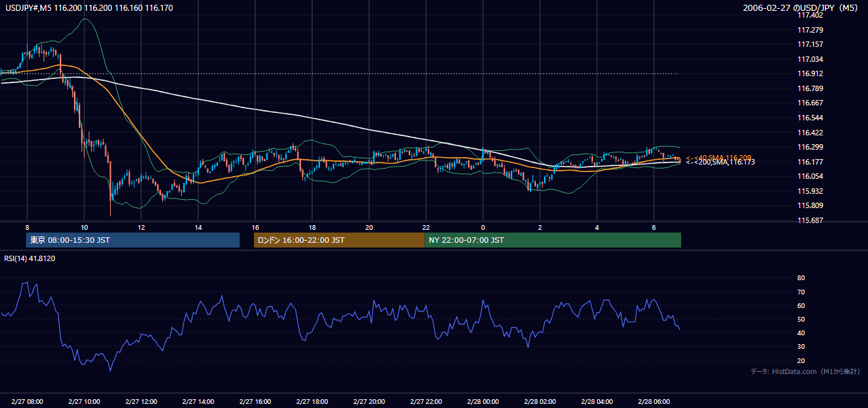Click price axis value 116.299
The height and width of the screenshot is (408, 868).
coord(810,147)
